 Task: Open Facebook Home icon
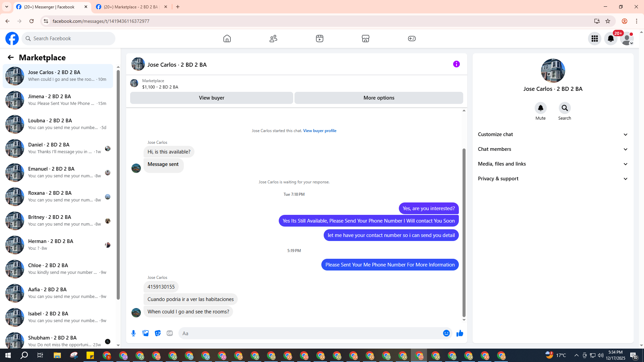227,39
